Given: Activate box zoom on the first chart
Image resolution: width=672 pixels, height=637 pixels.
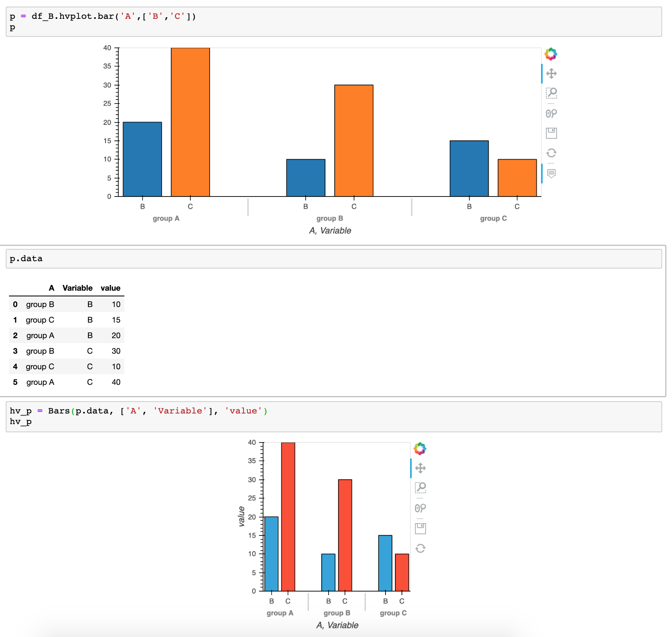Looking at the screenshot, I should click(551, 93).
